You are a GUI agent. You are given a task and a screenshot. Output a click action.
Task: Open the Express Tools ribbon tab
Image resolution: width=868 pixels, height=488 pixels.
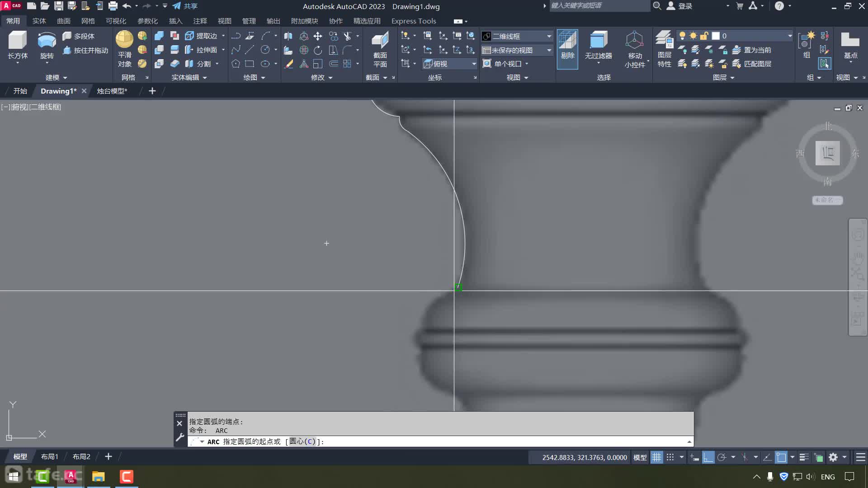click(414, 21)
